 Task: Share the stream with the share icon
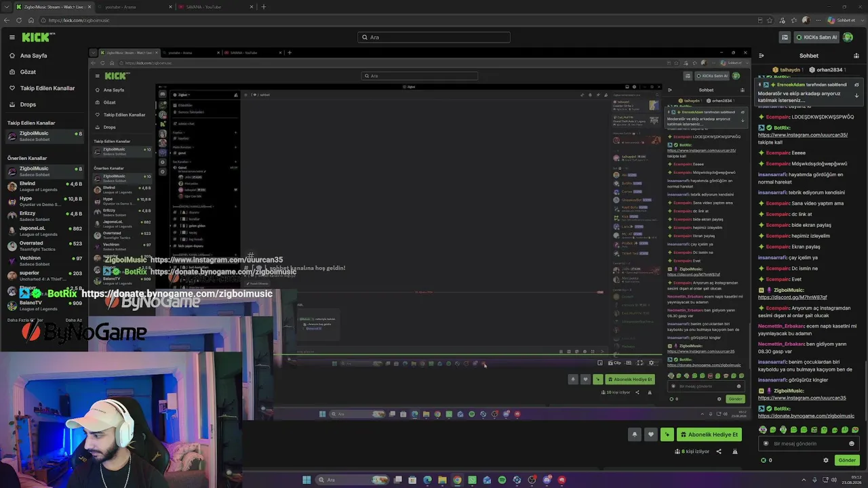(x=719, y=451)
